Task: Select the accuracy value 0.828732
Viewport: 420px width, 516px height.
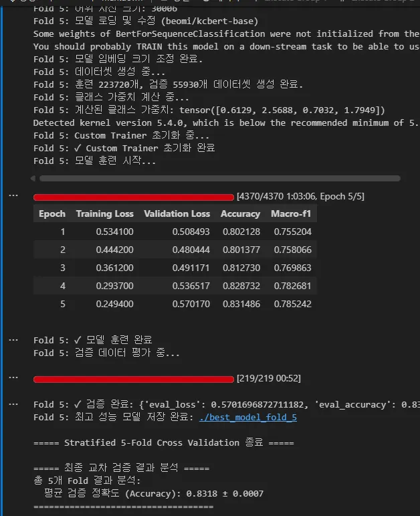Action: point(241,286)
